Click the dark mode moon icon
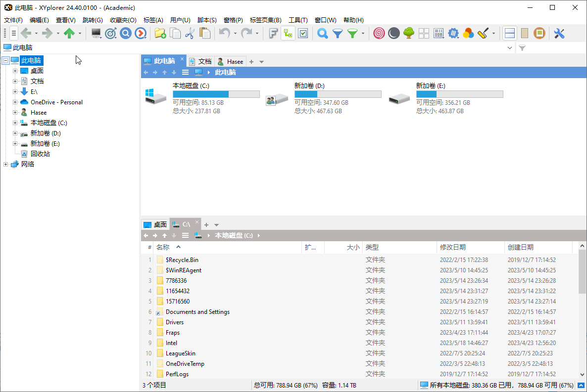The image size is (587, 392). coord(394,33)
